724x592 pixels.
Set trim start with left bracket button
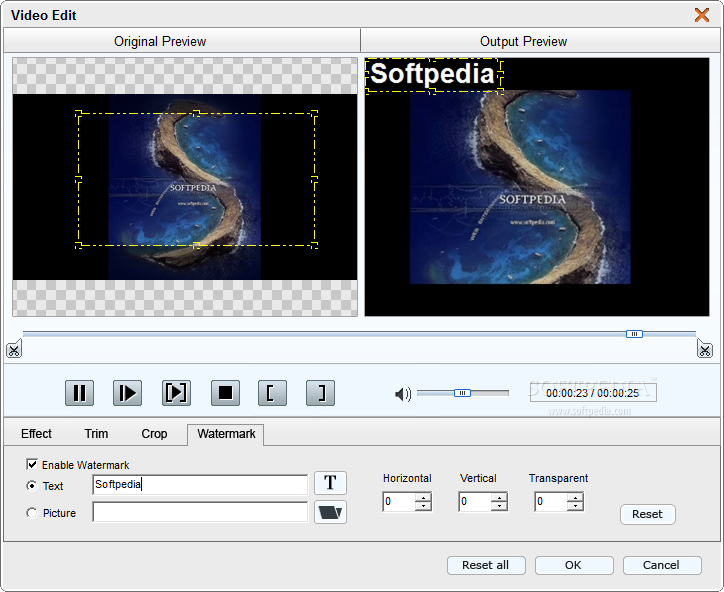coord(272,393)
